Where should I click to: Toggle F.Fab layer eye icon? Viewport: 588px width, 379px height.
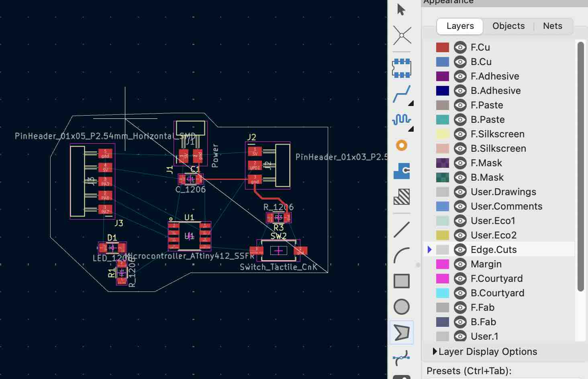tap(460, 308)
